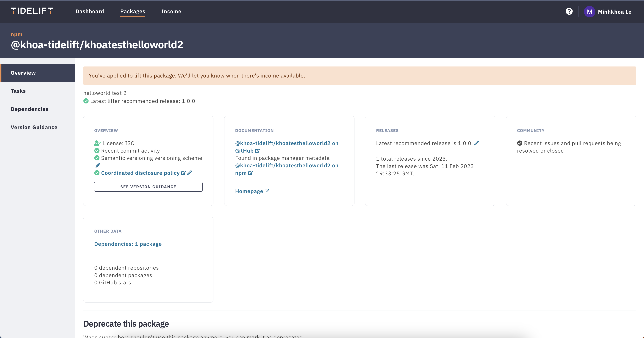
Task: Click the 0 dependent repositories text
Action: (126, 268)
